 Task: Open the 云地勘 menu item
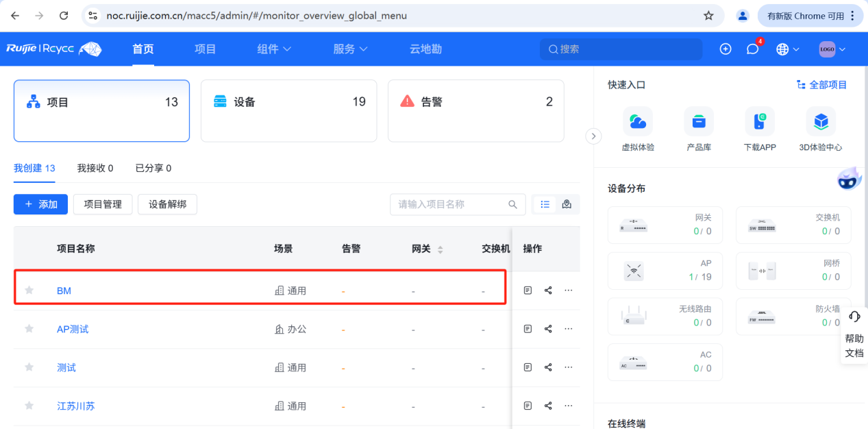pyautogui.click(x=425, y=49)
